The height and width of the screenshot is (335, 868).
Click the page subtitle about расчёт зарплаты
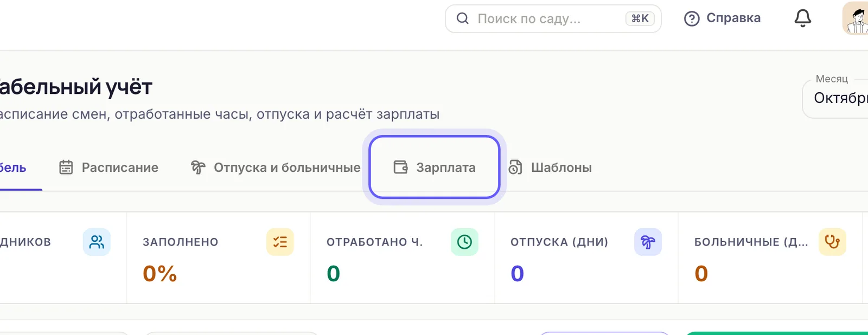[219, 114]
